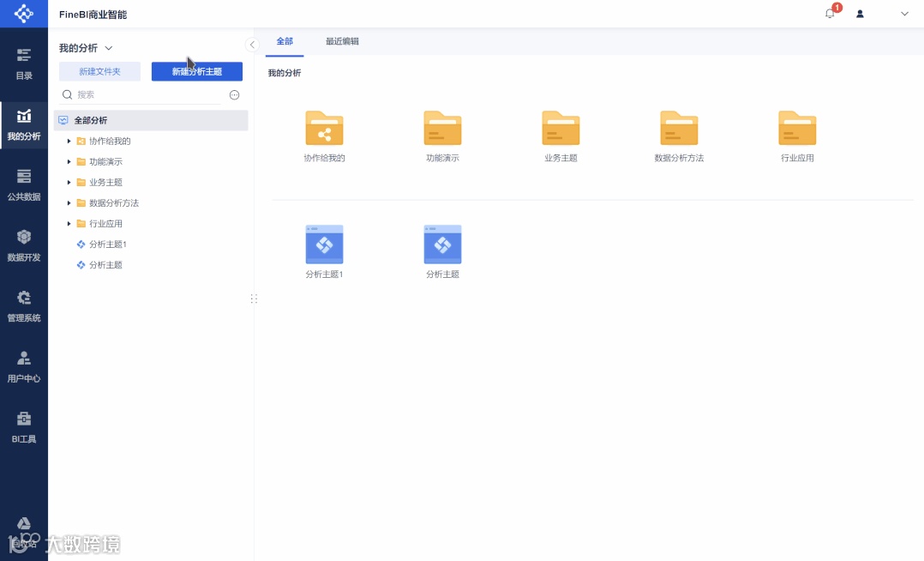The width and height of the screenshot is (924, 561).
Task: Switch to the 最近编辑 tab
Action: 342,41
